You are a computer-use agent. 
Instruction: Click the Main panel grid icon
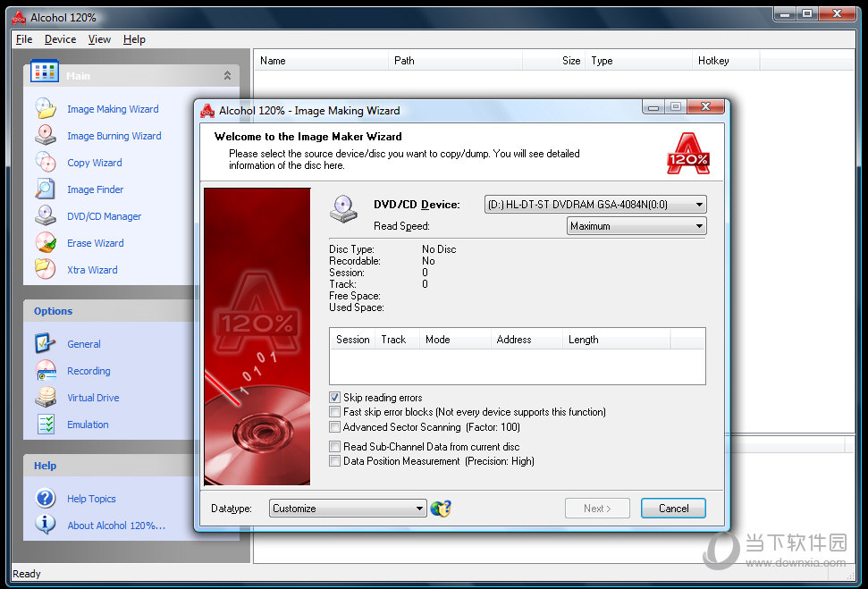(45, 71)
